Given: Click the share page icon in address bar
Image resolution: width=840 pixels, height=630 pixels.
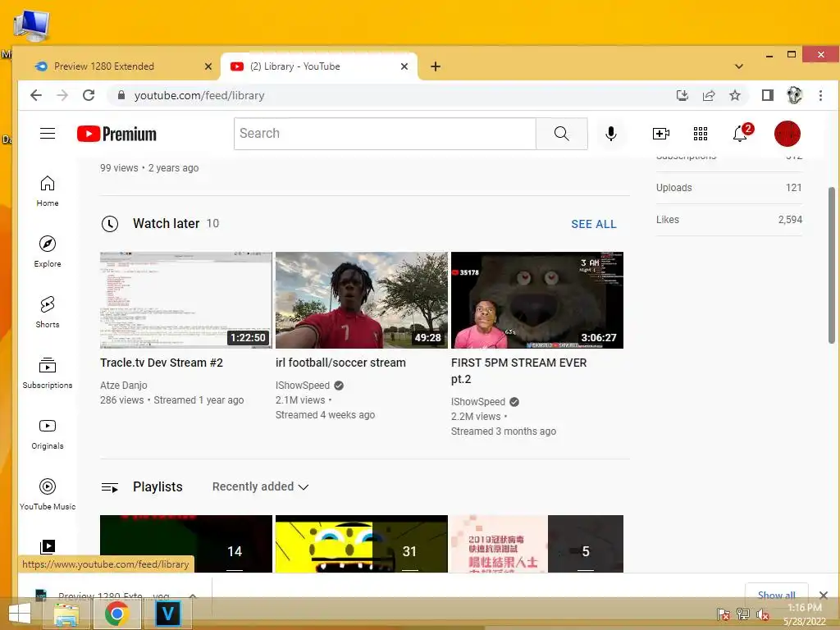Looking at the screenshot, I should (x=709, y=95).
